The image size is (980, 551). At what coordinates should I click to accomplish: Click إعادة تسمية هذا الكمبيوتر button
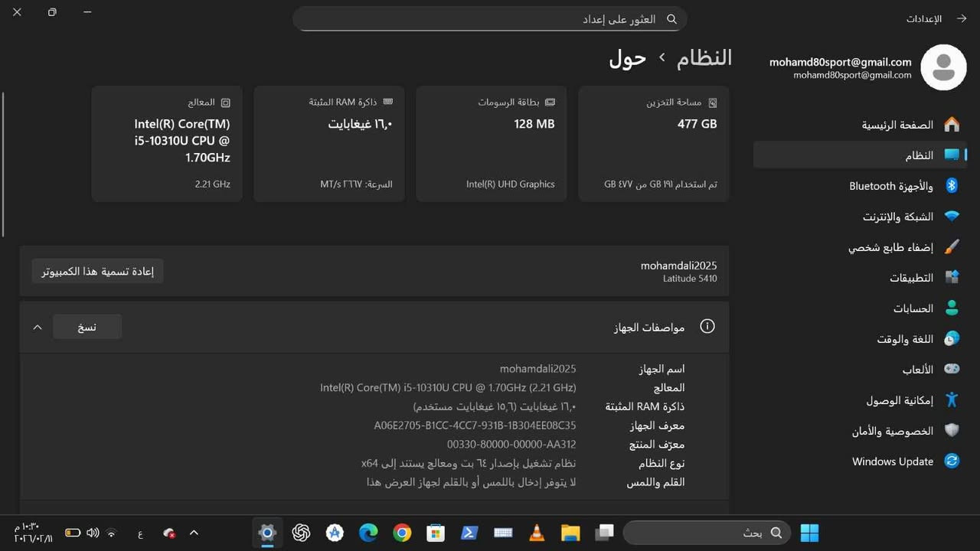click(x=97, y=271)
